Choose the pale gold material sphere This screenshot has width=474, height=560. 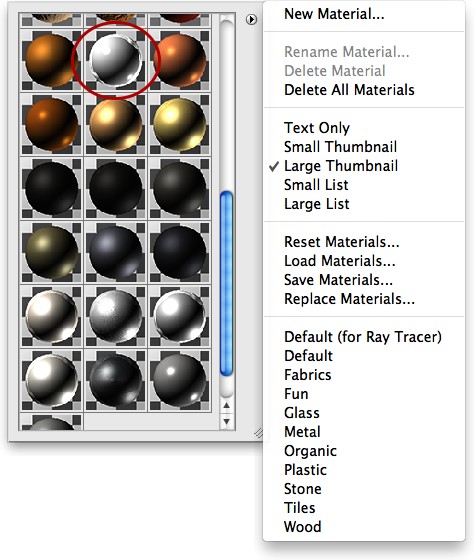[179, 125]
